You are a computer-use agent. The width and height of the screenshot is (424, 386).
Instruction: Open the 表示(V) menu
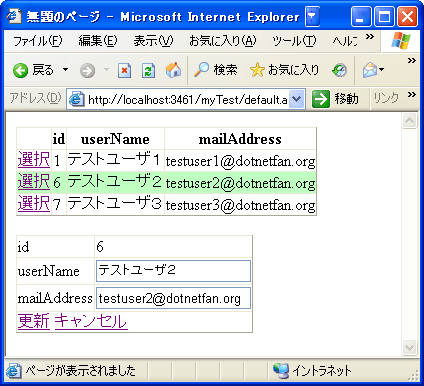point(153,41)
